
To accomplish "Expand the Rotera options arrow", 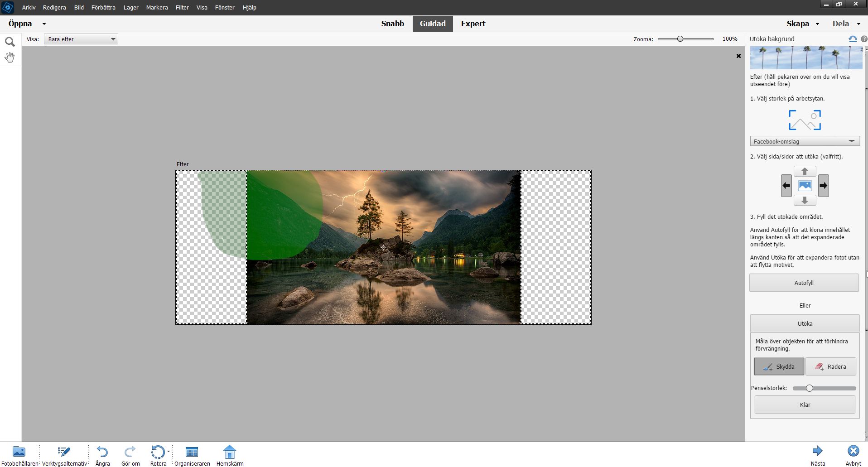I will click(169, 451).
